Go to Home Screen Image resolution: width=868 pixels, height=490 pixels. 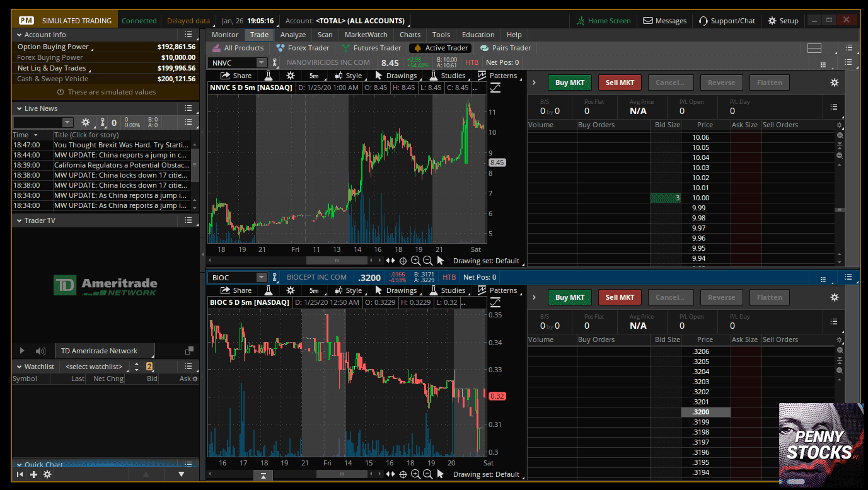tap(603, 21)
